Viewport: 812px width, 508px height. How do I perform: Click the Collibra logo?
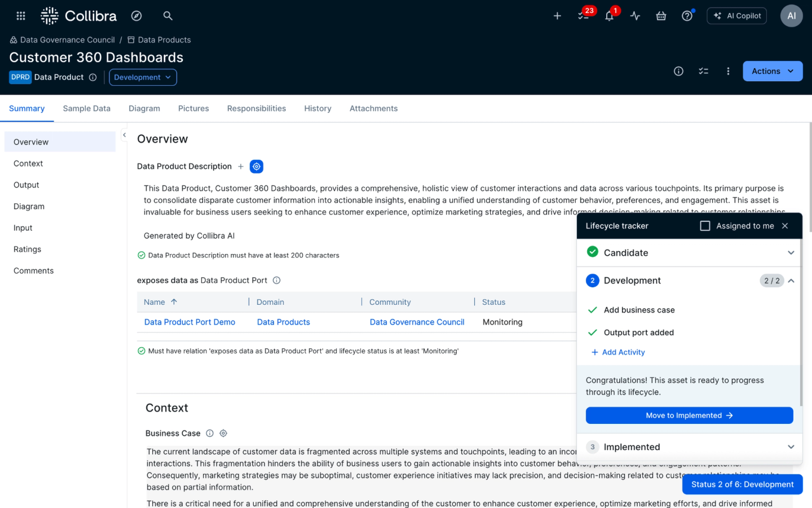tap(79, 16)
